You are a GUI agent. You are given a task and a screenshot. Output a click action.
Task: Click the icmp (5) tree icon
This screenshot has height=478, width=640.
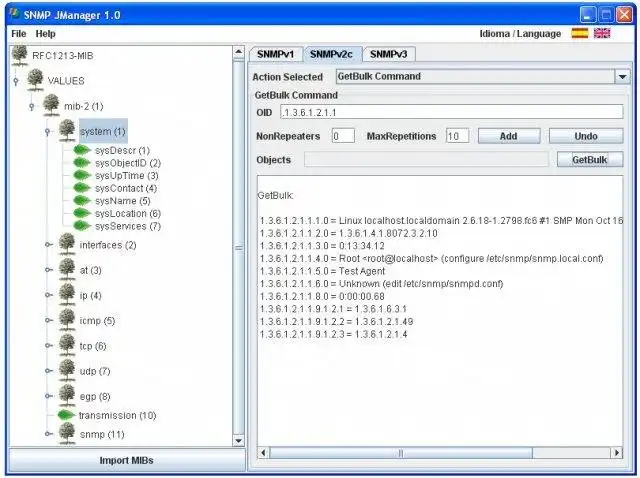pyautogui.click(x=67, y=320)
